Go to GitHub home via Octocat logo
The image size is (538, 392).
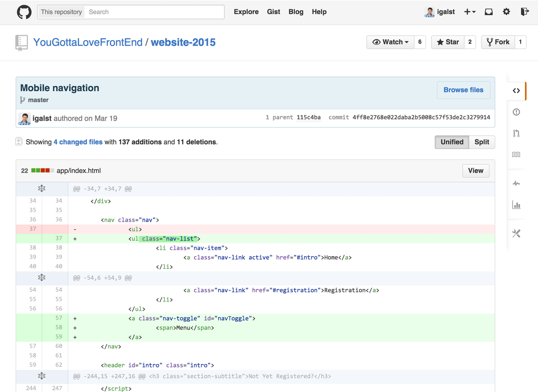coord(24,12)
